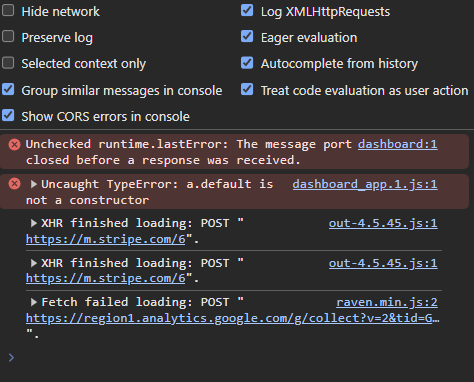The height and width of the screenshot is (382, 474).
Task: Turn off Log XMLHttpRequests option
Action: click(x=247, y=10)
